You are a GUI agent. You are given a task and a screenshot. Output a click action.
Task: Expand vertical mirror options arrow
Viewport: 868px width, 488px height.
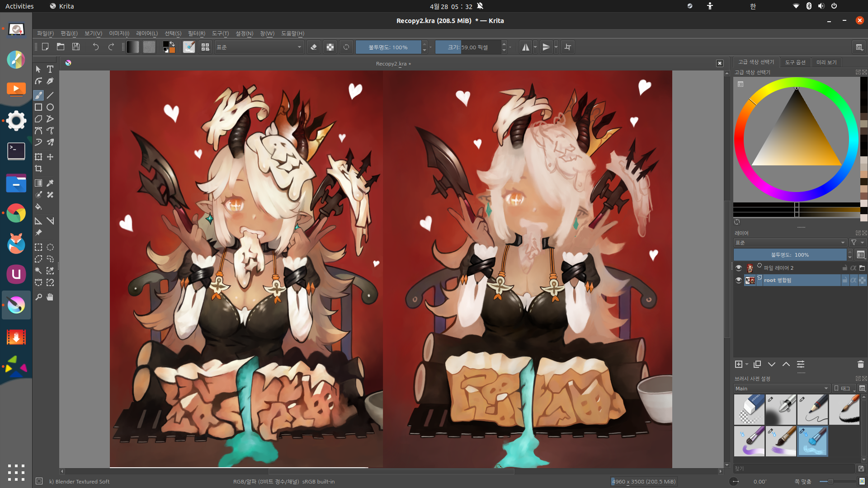[556, 47]
